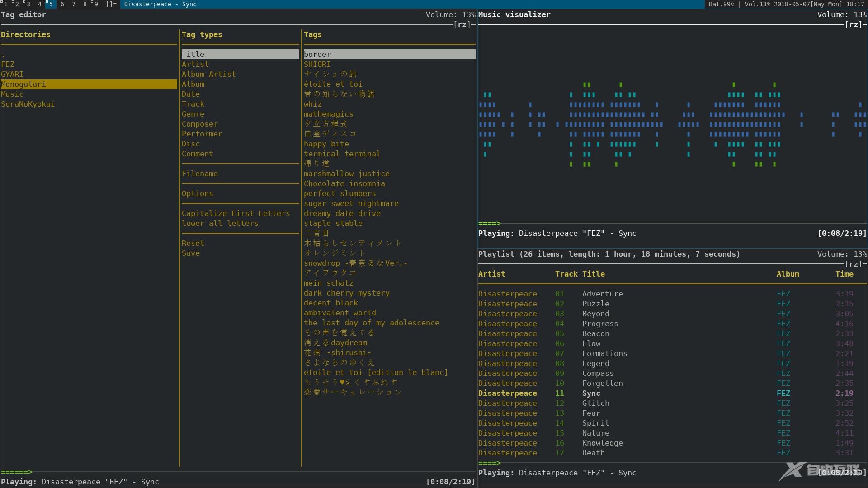Select the 'border' tag entry
Image resolution: width=868 pixels, height=488 pixels.
click(390, 54)
